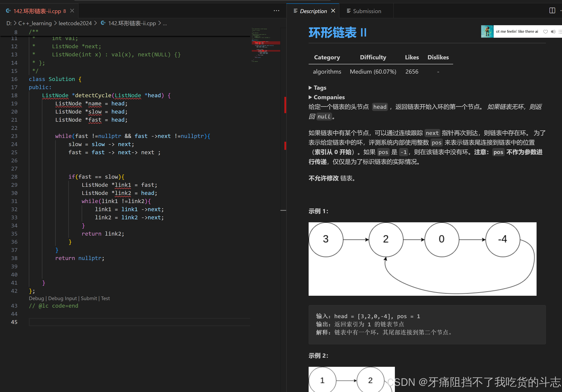
Task: Like the song with heart icon
Action: pyautogui.click(x=545, y=32)
